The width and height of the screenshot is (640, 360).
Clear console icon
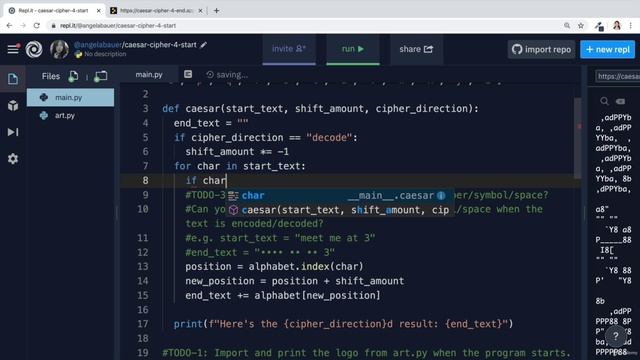[x=620, y=101]
